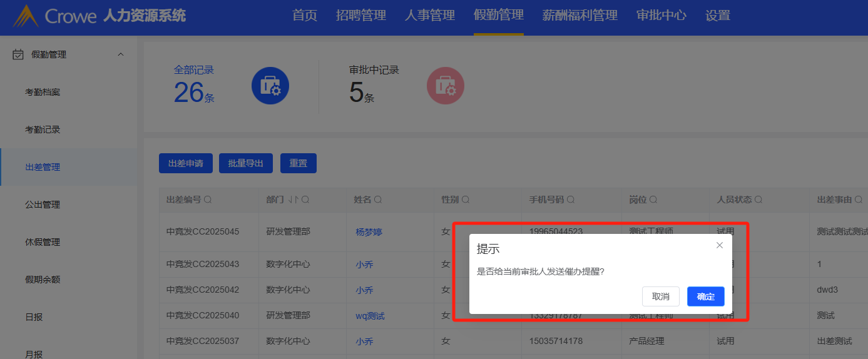Screen dimensions: 868x359
Task: Search by 部门 column magnifier icon
Action: tap(305, 200)
